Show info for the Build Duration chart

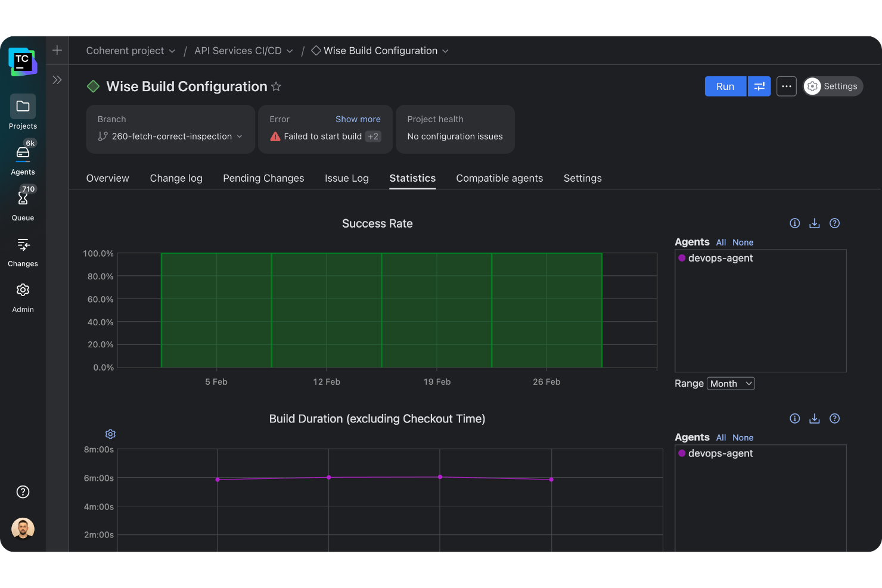click(794, 418)
